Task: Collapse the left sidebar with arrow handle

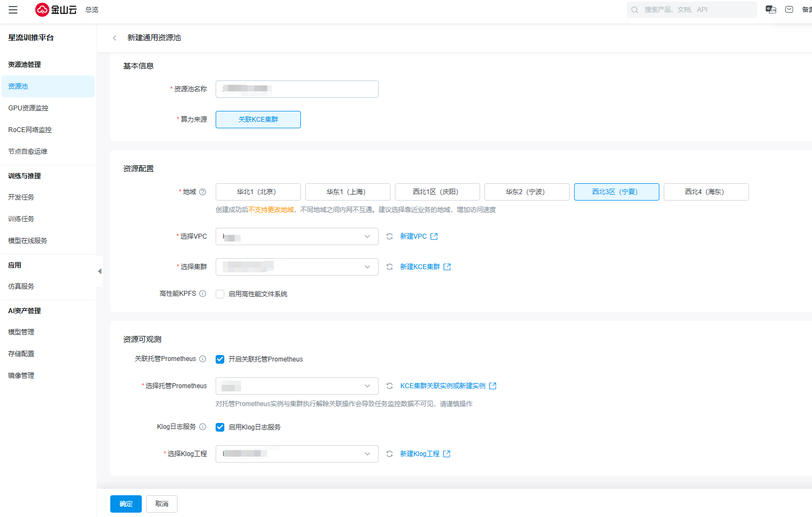Action: pos(99,271)
